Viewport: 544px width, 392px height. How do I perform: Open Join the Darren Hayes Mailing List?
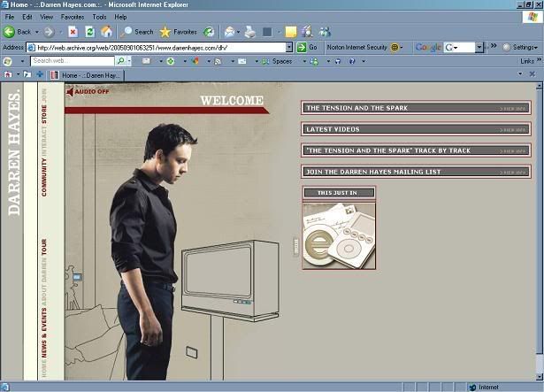pyautogui.click(x=416, y=172)
